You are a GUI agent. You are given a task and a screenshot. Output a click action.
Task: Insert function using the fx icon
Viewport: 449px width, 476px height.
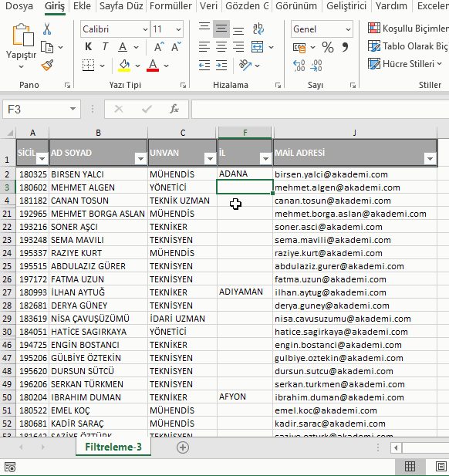point(174,109)
